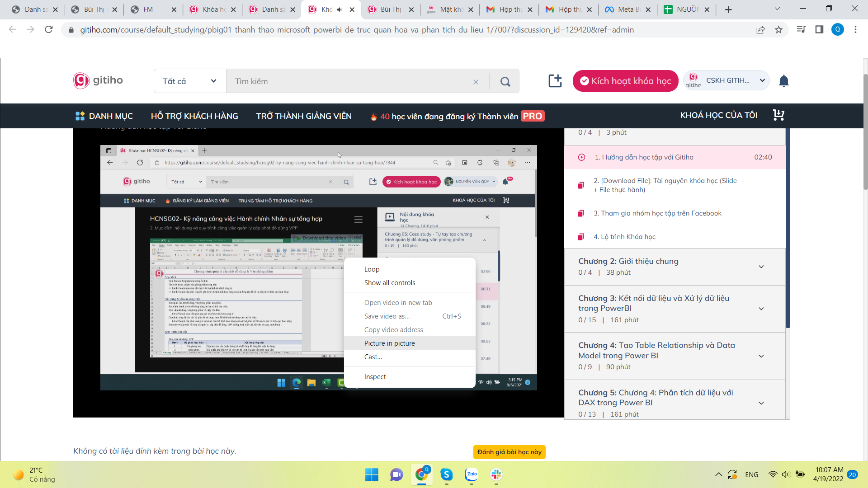Viewport: 868px width, 488px height.
Task: Open the Chat app on the taskbar
Action: pyautogui.click(x=396, y=474)
